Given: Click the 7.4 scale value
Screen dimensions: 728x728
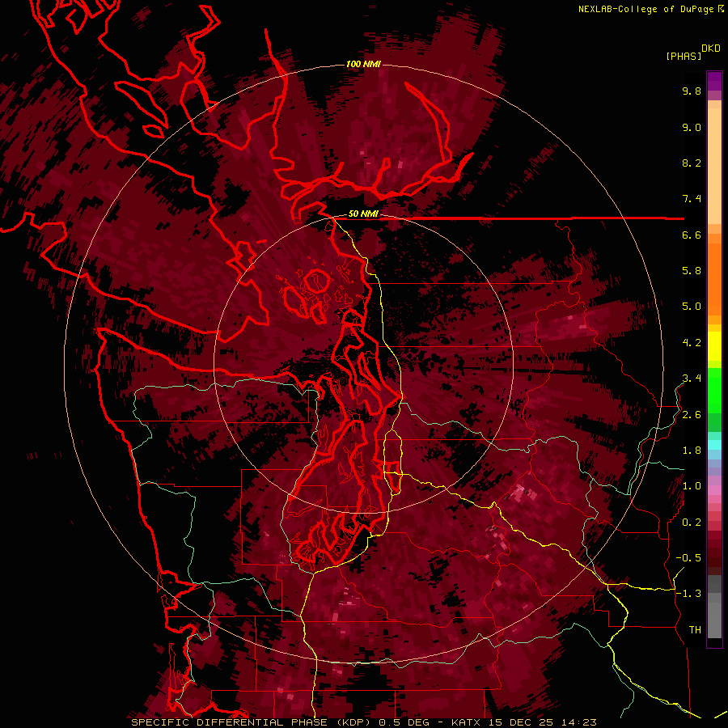Looking at the screenshot, I should (692, 199).
